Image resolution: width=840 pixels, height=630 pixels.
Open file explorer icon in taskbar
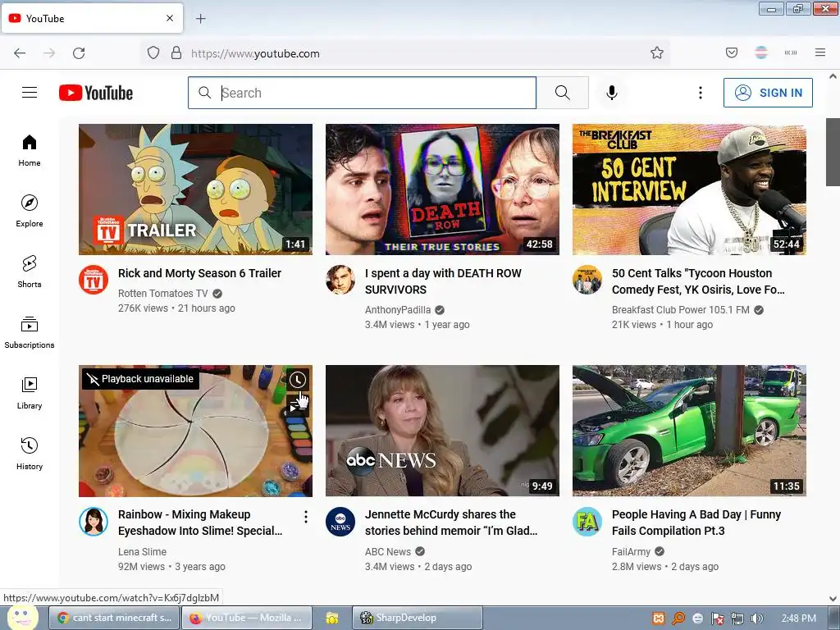point(331,619)
